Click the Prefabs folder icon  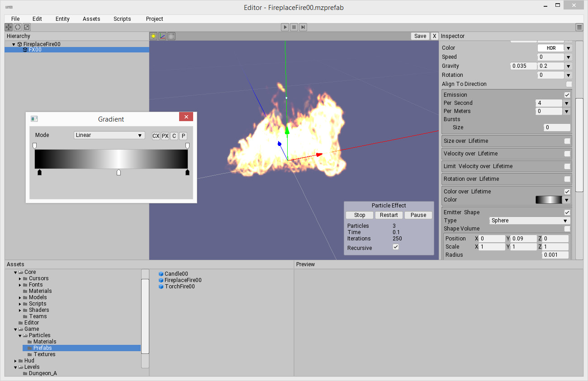[x=30, y=348]
